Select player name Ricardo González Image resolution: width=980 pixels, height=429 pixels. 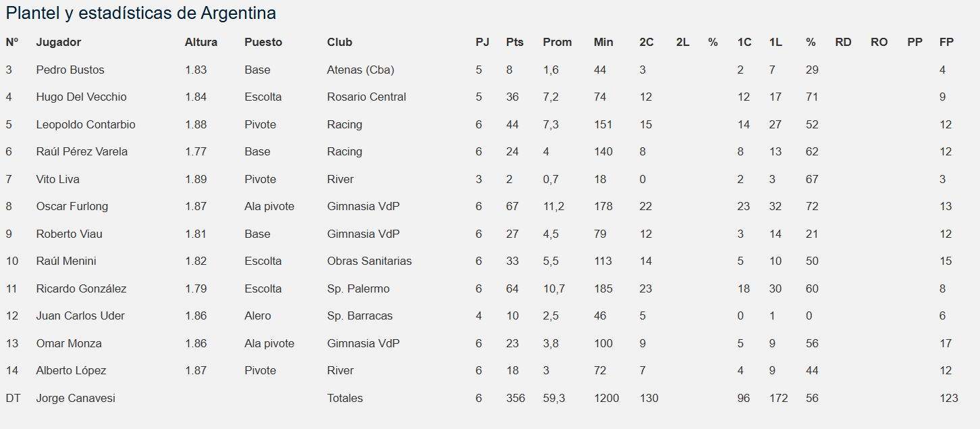point(81,288)
